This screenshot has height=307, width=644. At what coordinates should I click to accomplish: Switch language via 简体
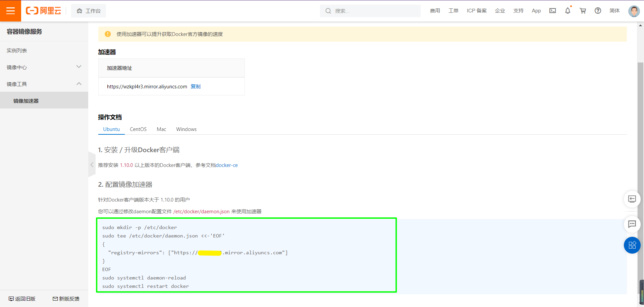click(x=614, y=11)
